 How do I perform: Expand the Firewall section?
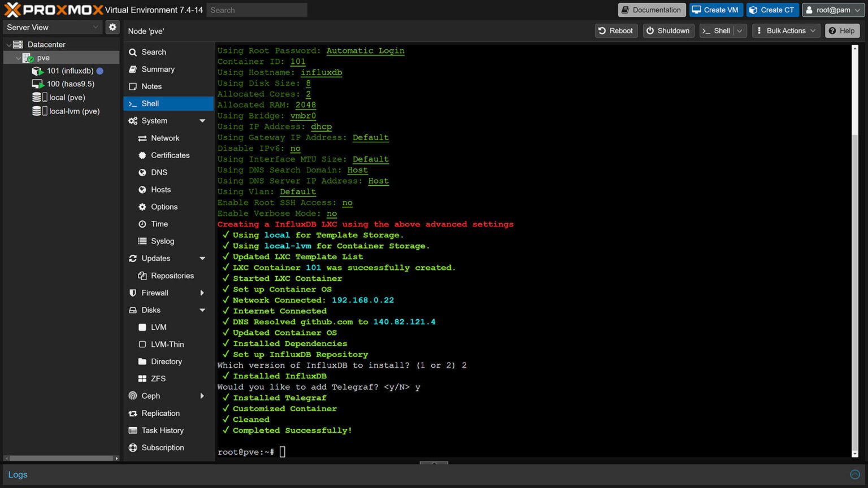[155, 293]
